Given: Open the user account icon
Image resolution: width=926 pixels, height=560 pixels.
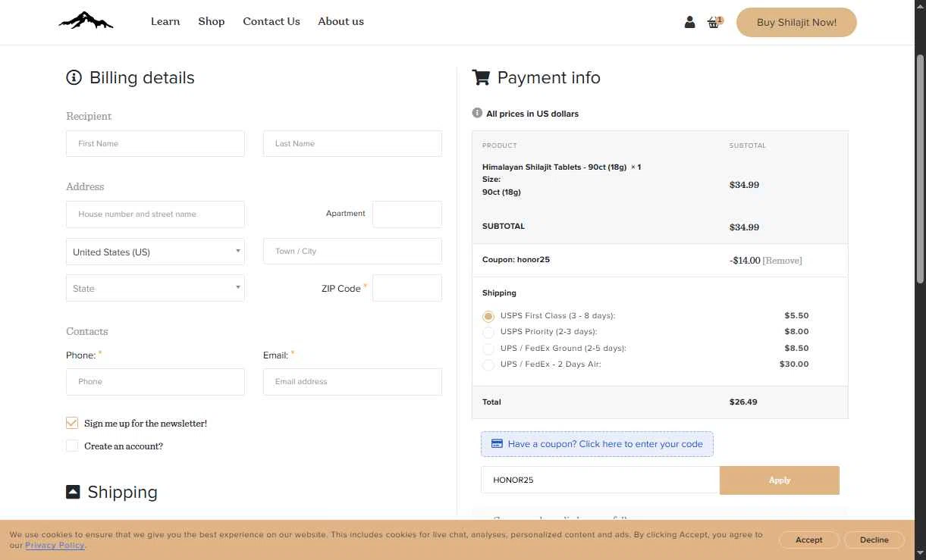Looking at the screenshot, I should tap(689, 23).
